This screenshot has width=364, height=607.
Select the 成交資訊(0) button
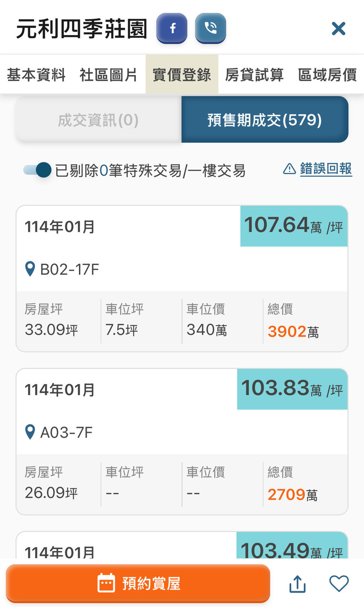[98, 120]
